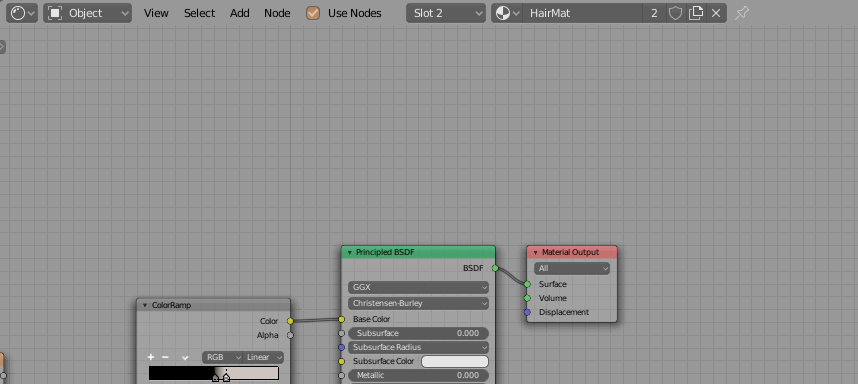Add a color stop with plus icon
This screenshot has height=384, width=858.
point(151,357)
